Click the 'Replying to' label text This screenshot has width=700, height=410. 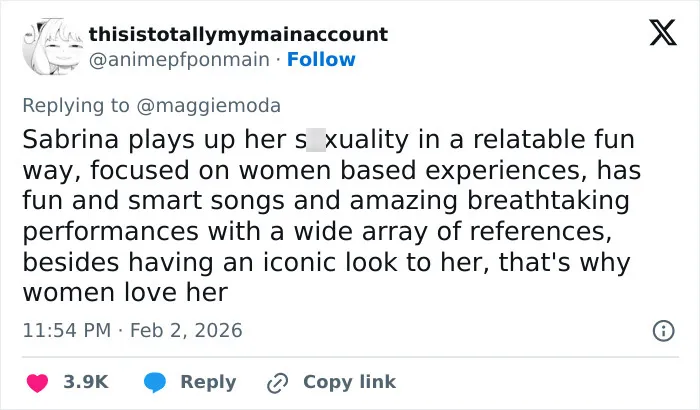[76, 106]
